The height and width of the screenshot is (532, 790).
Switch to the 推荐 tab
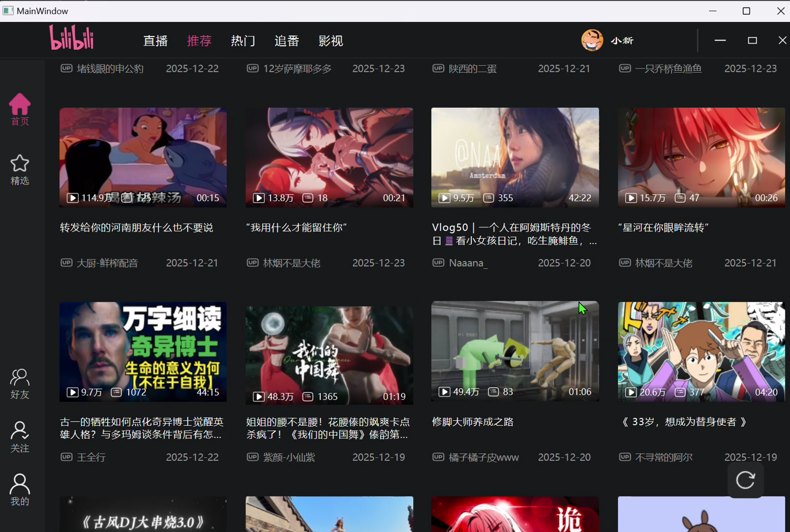point(199,41)
